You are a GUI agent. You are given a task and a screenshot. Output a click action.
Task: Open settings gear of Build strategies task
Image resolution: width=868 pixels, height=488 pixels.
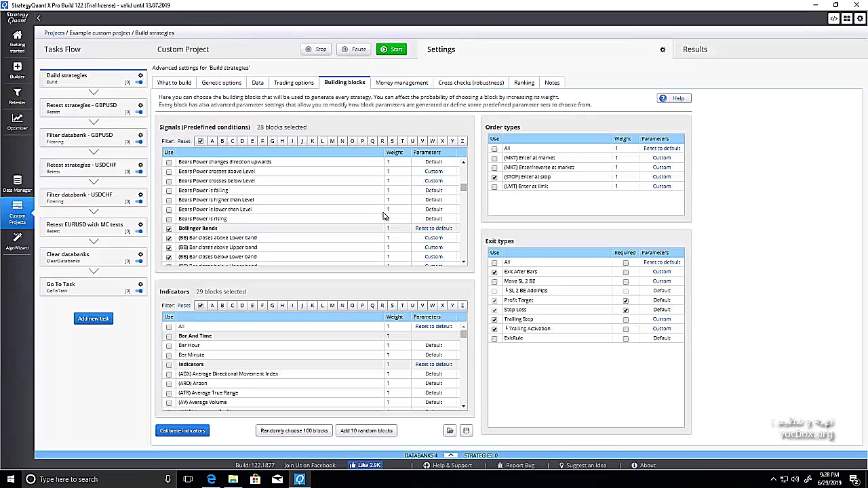click(140, 75)
